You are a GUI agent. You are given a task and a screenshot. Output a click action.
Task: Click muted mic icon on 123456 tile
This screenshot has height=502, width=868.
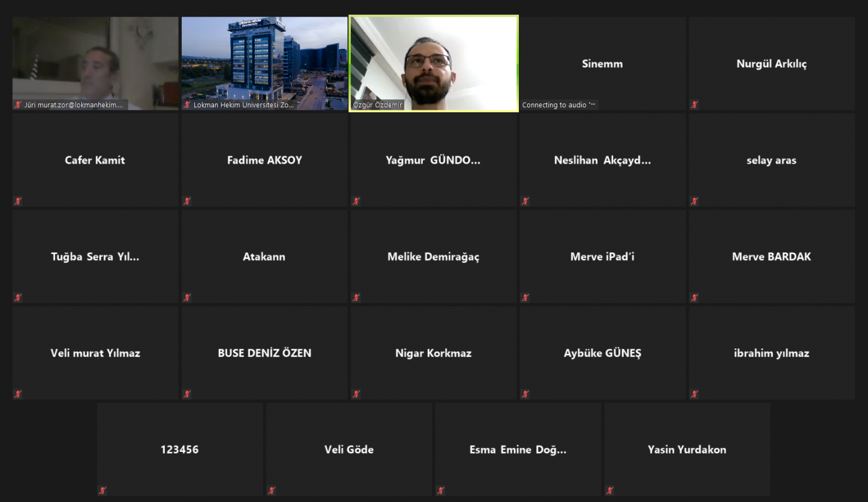[x=103, y=491]
